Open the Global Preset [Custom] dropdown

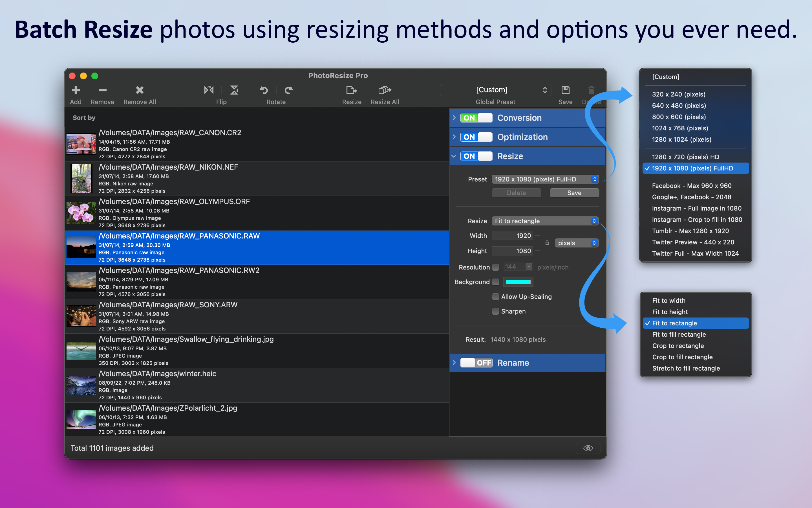tap(495, 90)
